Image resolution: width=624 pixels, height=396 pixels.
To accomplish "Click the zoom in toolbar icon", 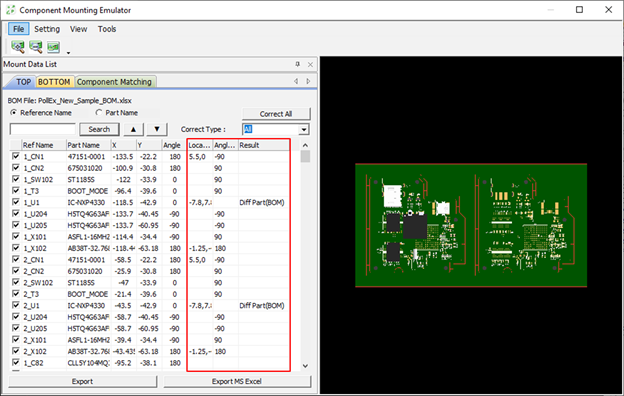I will click(18, 47).
